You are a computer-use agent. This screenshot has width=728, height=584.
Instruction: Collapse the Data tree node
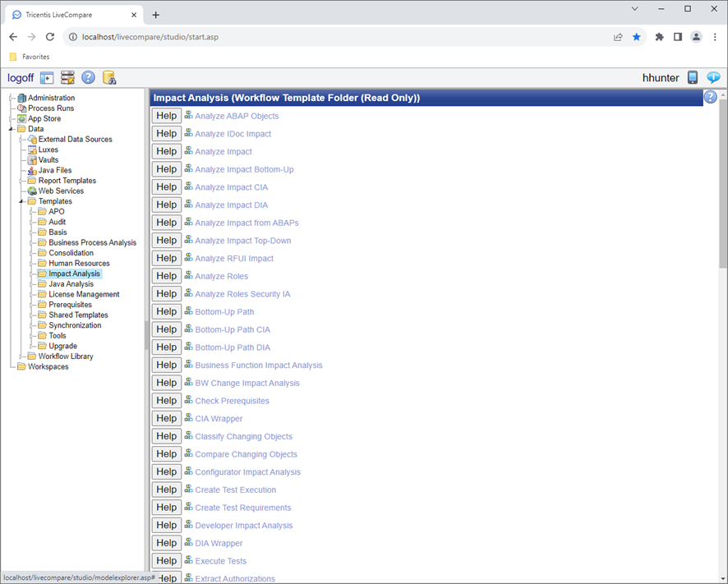(x=11, y=129)
